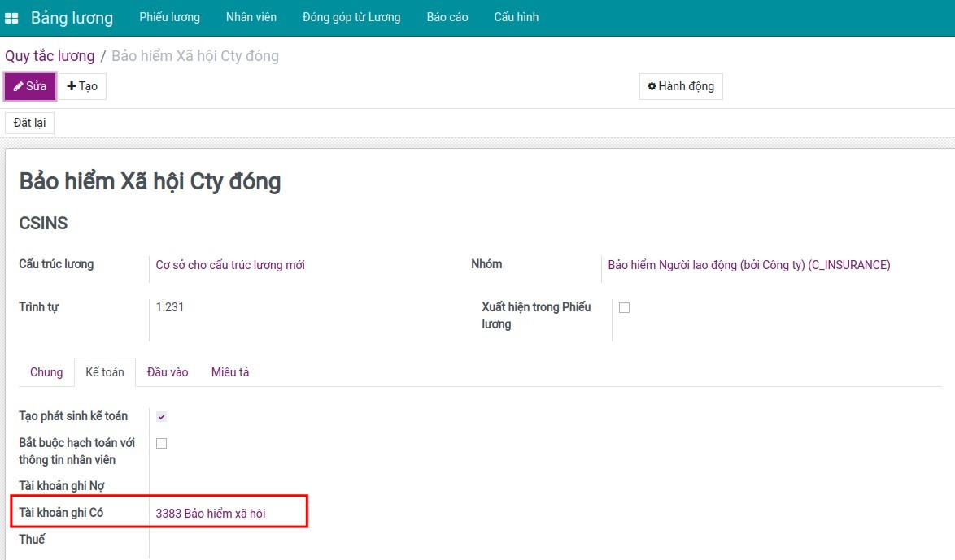Open the apps grid menu icon
955x560 pixels.
pos(11,17)
